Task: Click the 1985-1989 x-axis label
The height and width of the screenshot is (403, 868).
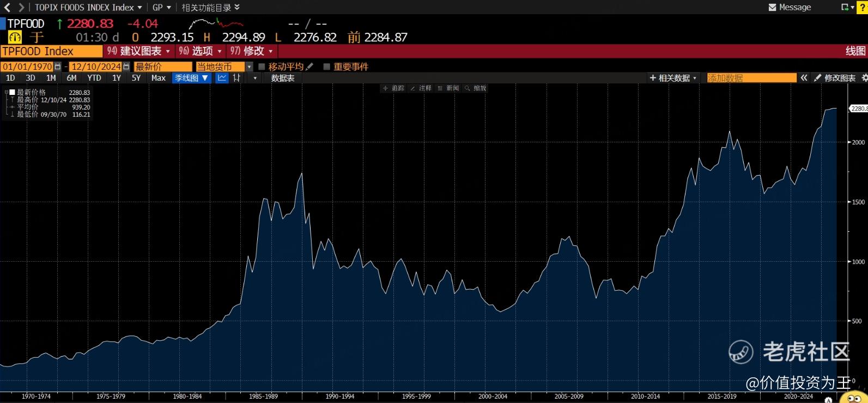Action: tap(263, 396)
